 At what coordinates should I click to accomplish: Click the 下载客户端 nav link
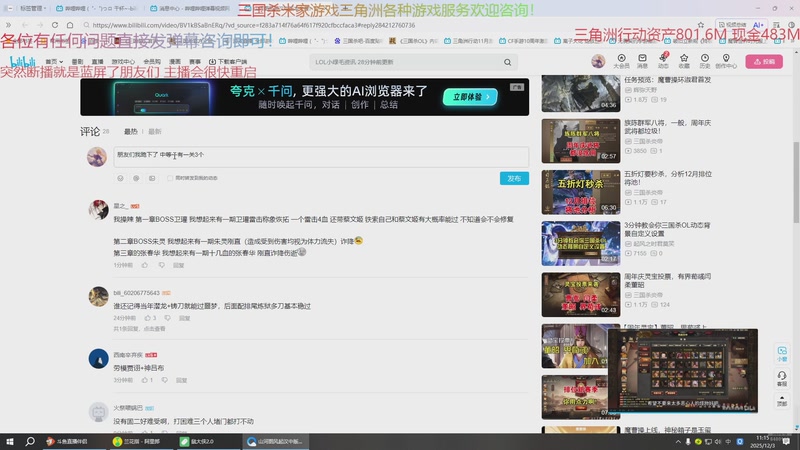pos(228,62)
